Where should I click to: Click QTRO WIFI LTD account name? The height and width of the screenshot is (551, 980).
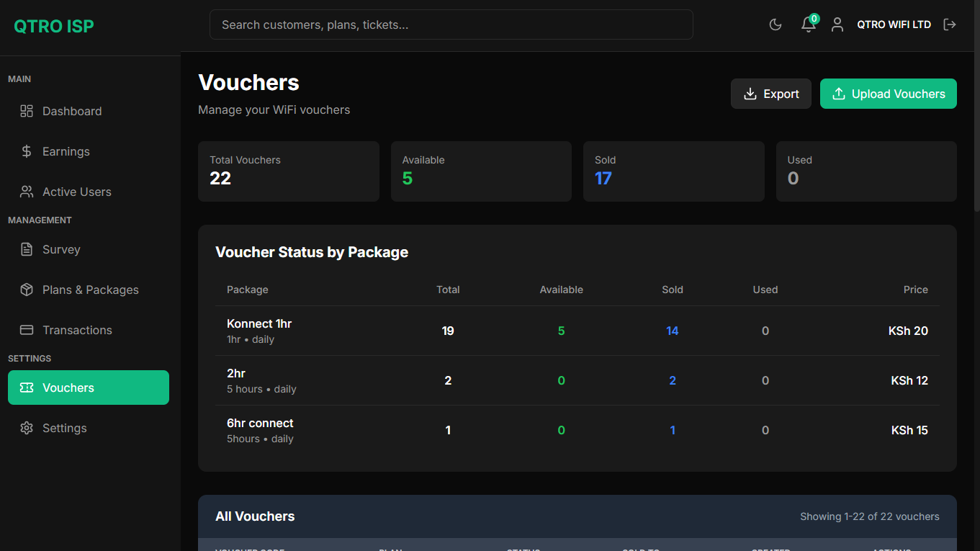[x=894, y=24]
